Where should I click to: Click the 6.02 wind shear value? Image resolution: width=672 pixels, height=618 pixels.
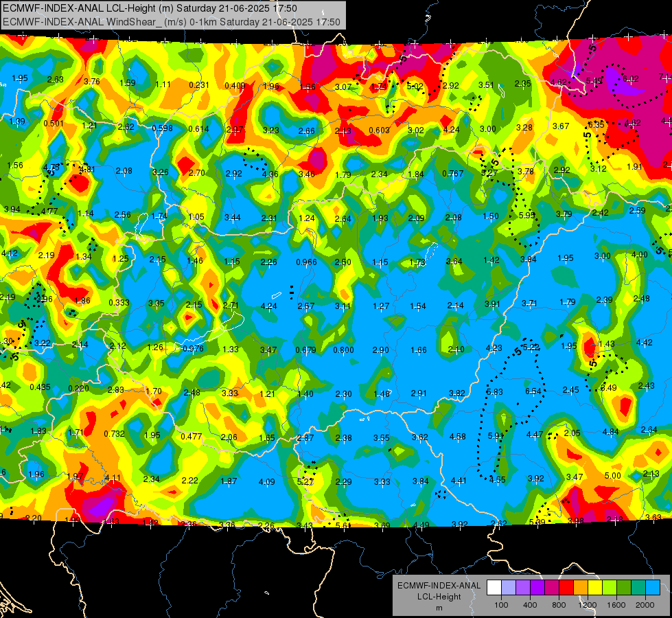pos(631,79)
